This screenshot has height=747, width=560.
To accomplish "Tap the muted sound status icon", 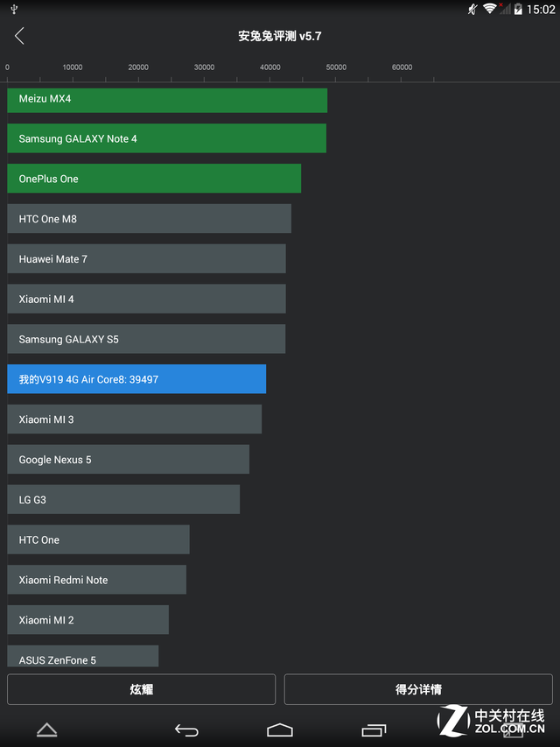I will tap(472, 9).
